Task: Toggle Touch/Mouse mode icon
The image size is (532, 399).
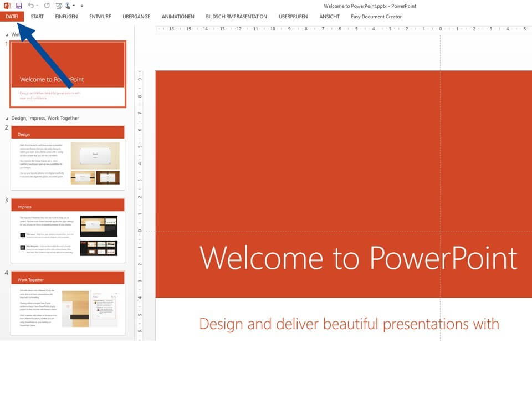Action: click(68, 6)
